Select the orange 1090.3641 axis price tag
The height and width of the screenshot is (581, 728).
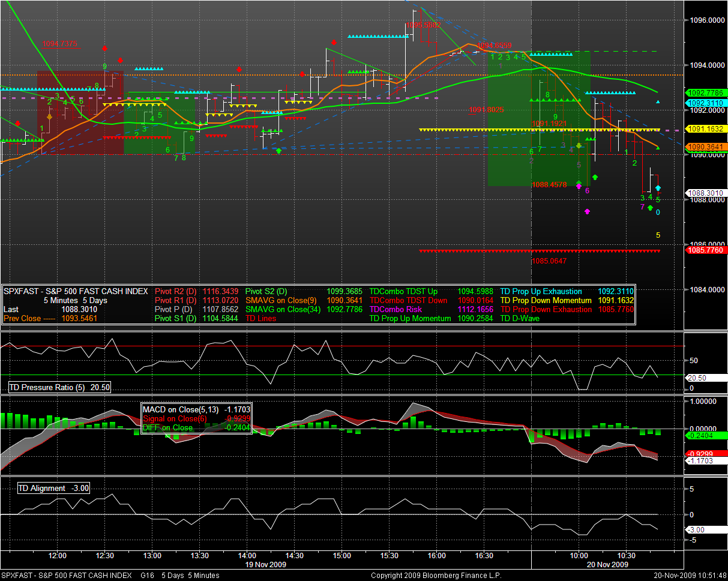706,147
